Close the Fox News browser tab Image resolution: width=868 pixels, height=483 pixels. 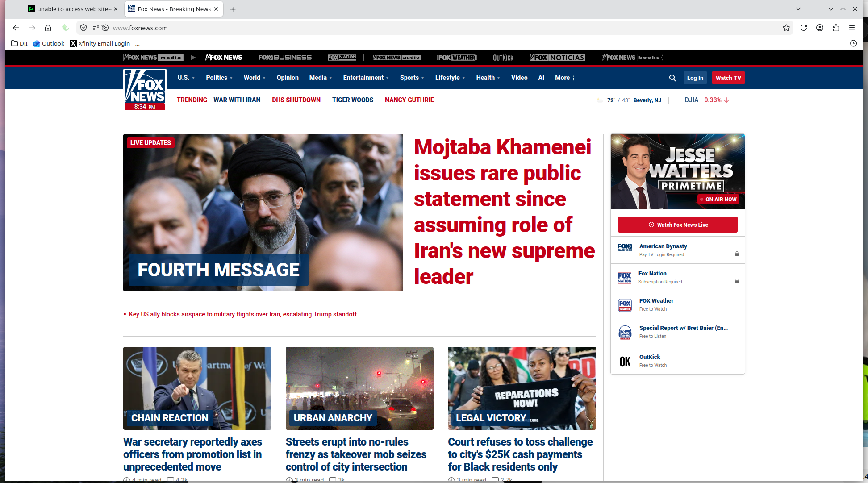[x=216, y=9]
